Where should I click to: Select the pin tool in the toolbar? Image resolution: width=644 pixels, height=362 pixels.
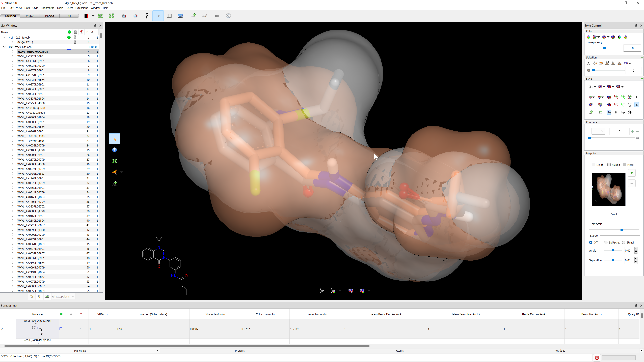tap(147, 16)
